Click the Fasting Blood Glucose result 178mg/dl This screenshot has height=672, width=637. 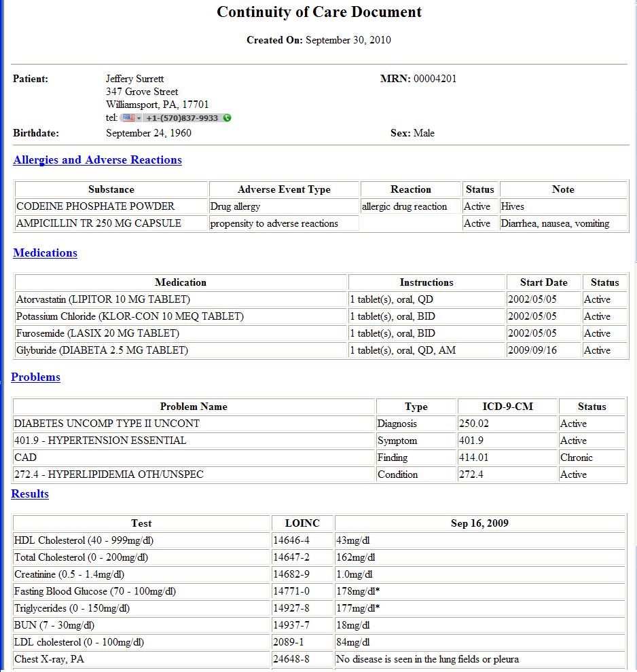[x=358, y=591]
